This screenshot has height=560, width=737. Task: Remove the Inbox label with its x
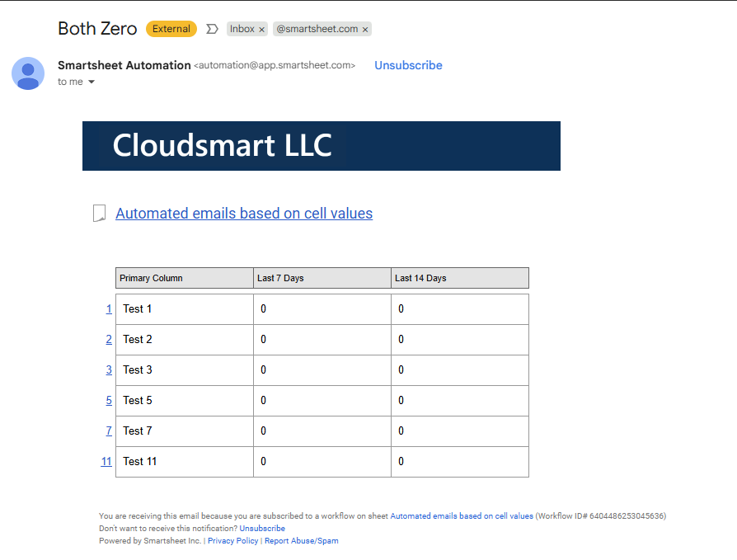(262, 30)
